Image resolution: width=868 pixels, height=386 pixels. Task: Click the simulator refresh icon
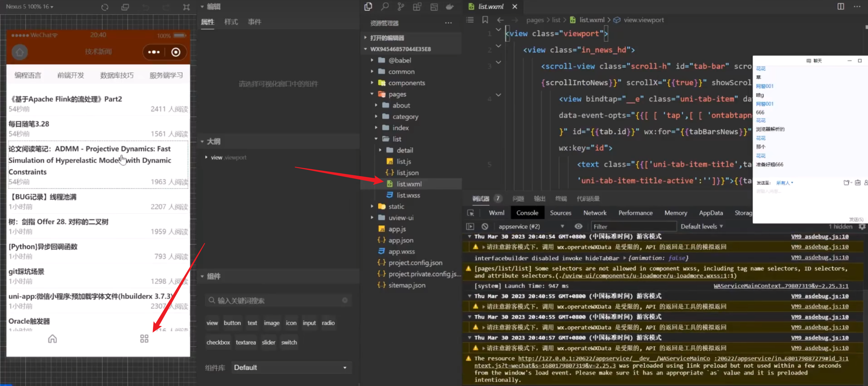click(x=105, y=7)
